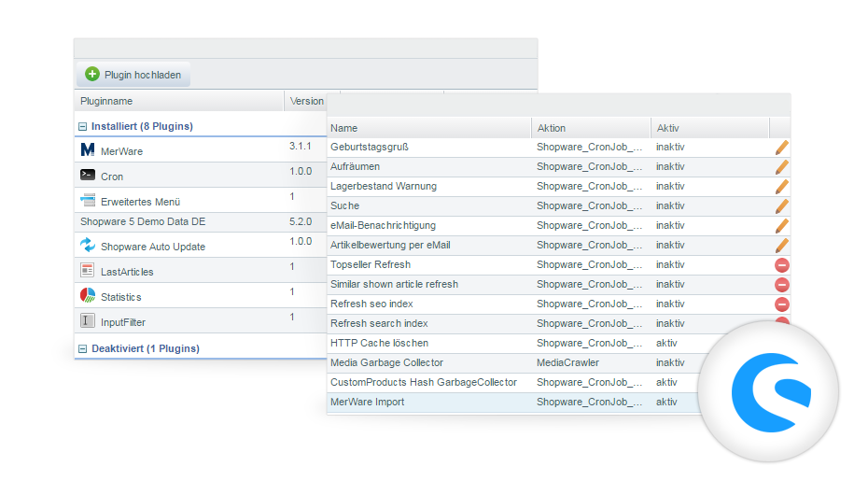Sort by the Version column header
The width and height of the screenshot is (868, 495).
[306, 101]
